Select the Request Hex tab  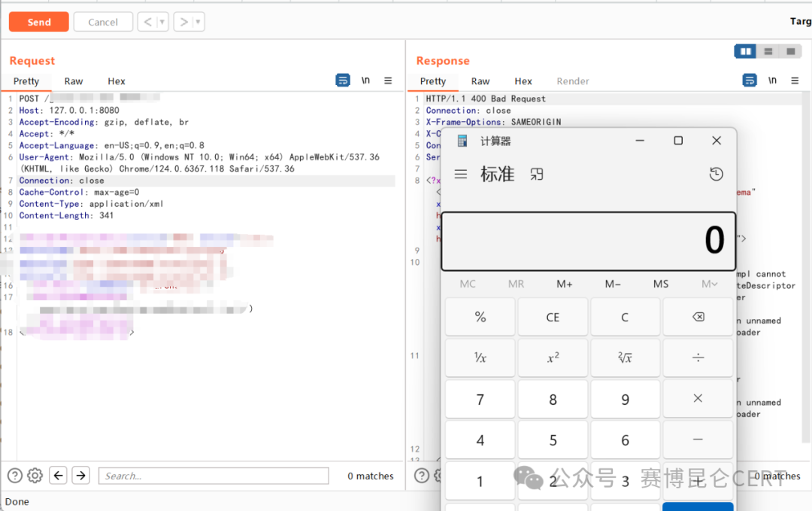pyautogui.click(x=116, y=81)
